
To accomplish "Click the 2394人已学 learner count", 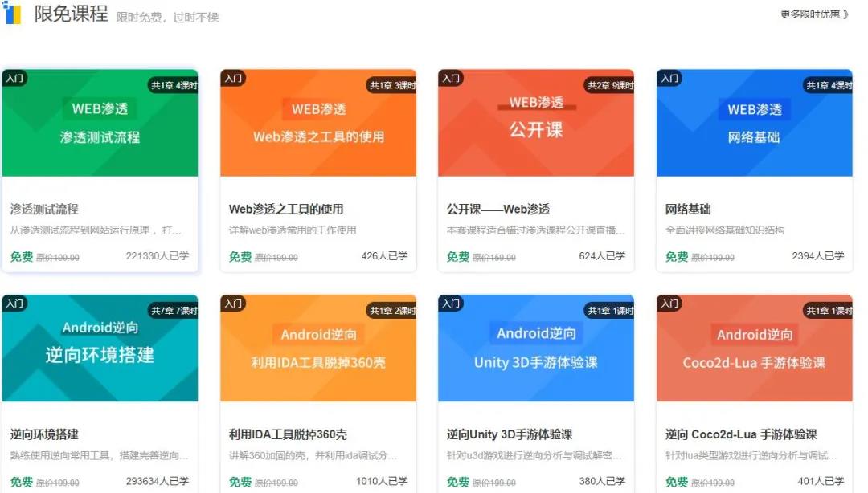I will [817, 255].
